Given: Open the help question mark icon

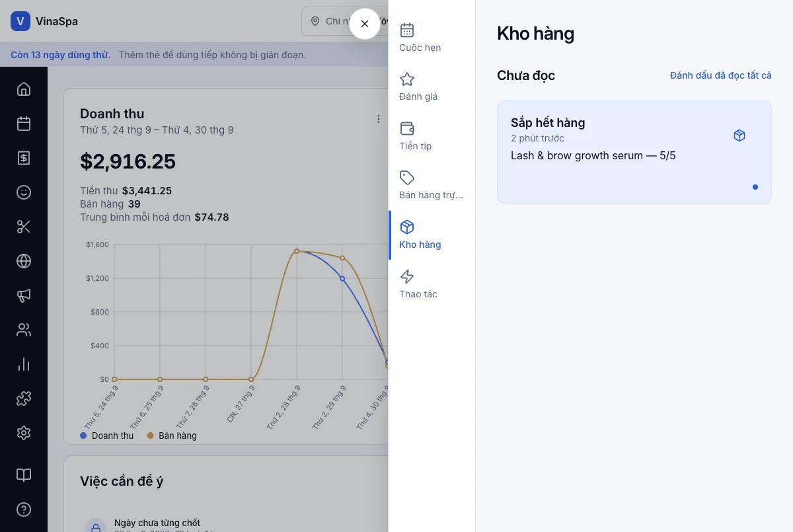Looking at the screenshot, I should point(24,510).
